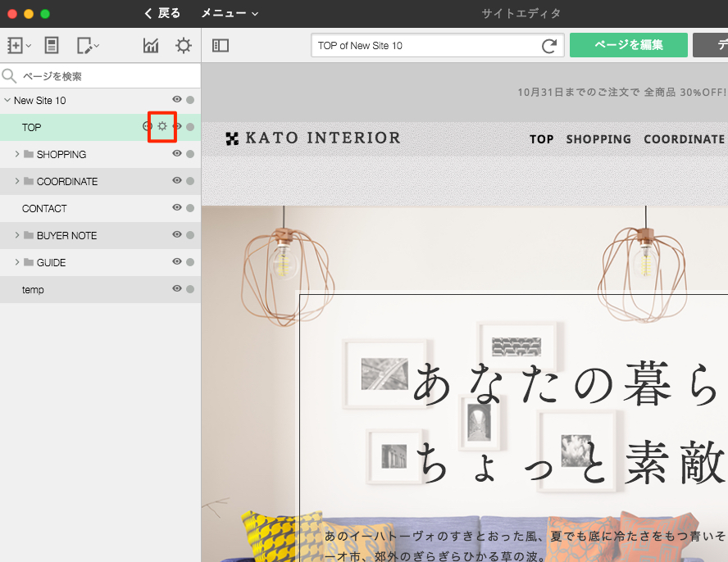This screenshot has width=728, height=562.
Task: Open the edit page pencil dropdown
Action: 88,46
